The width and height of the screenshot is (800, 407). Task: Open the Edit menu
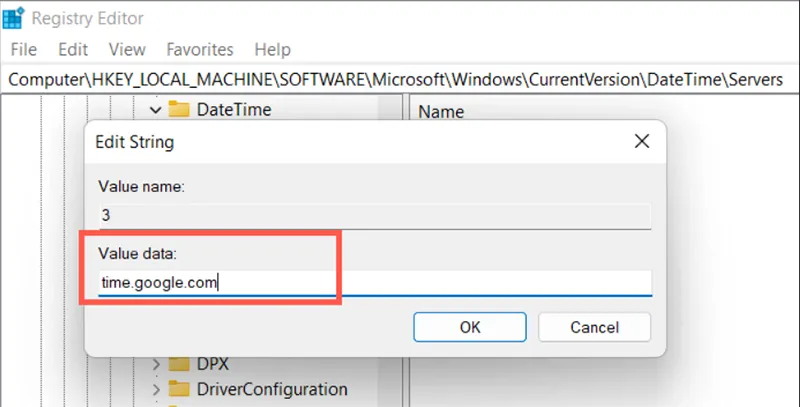tap(73, 49)
